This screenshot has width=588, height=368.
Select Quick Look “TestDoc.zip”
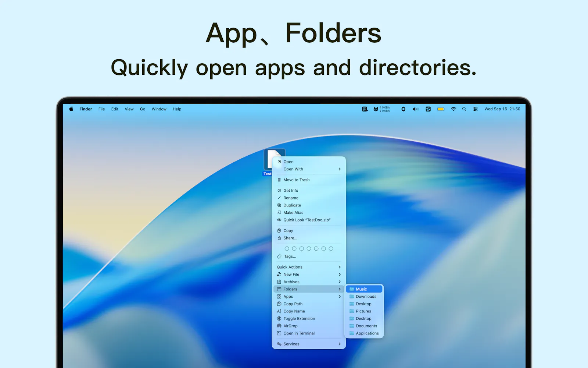[x=309, y=220]
